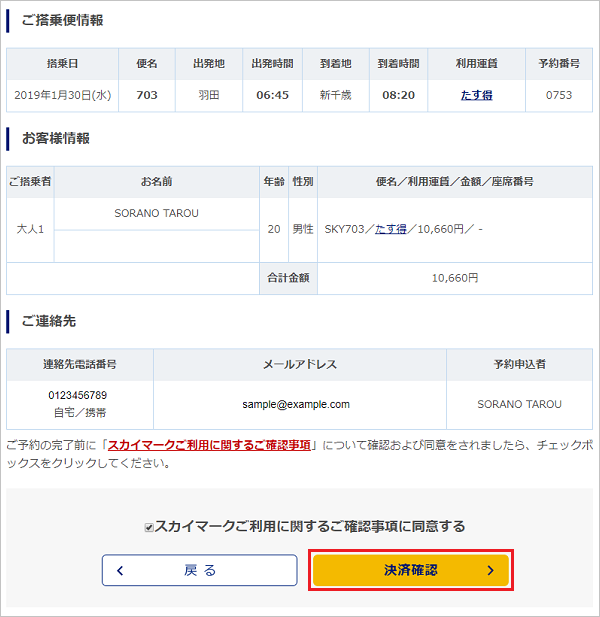Check the スカイマークご利用 agreement checkbox
Viewport: 600px width, 617px height.
point(149,527)
